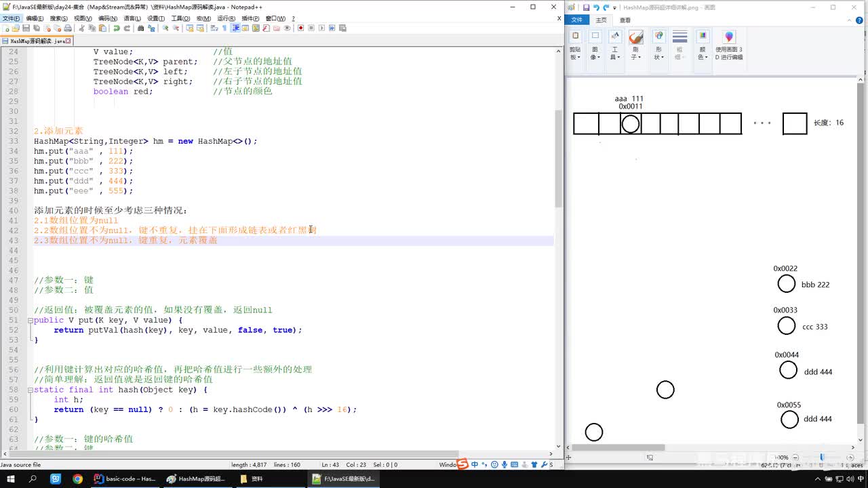Click the Paste icon in Notepad++ toolbar

pos(102,28)
